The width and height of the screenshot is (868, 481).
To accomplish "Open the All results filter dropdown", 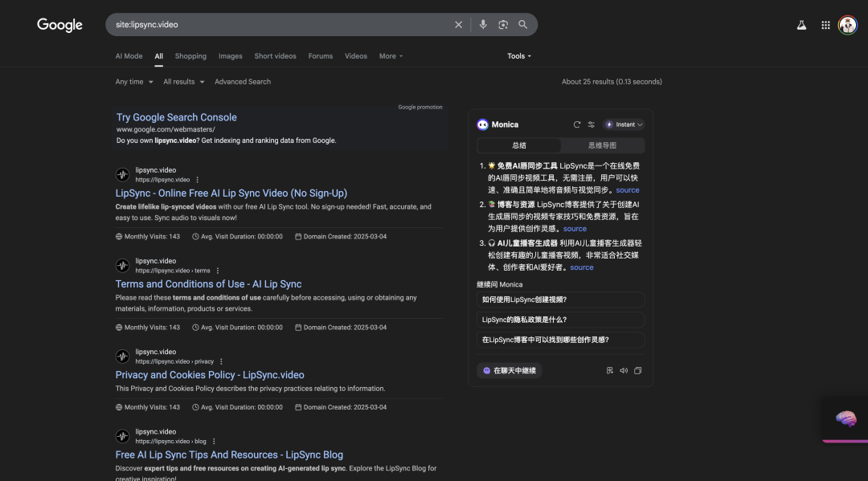I will pos(184,82).
